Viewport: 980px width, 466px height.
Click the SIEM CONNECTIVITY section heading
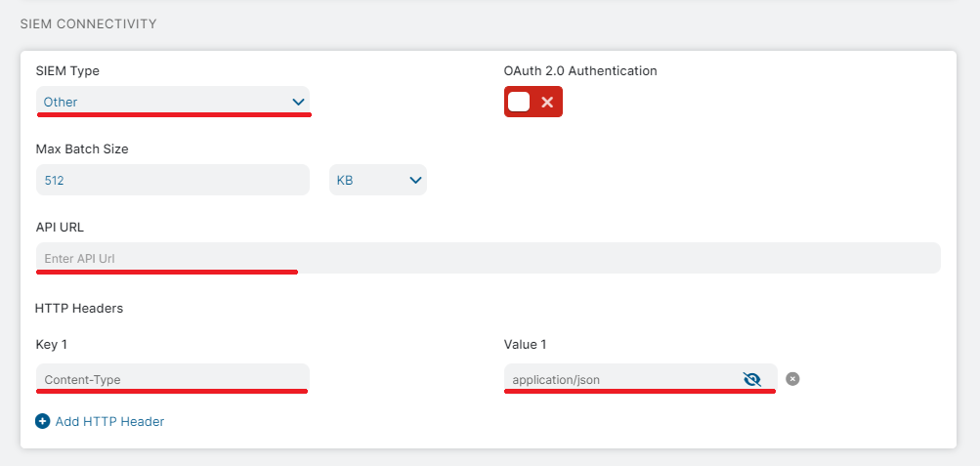[x=88, y=23]
